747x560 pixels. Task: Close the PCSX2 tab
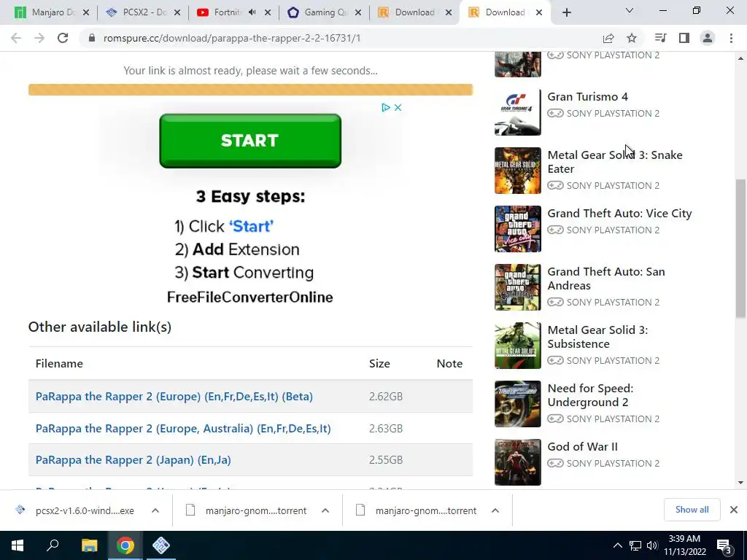pos(177,13)
